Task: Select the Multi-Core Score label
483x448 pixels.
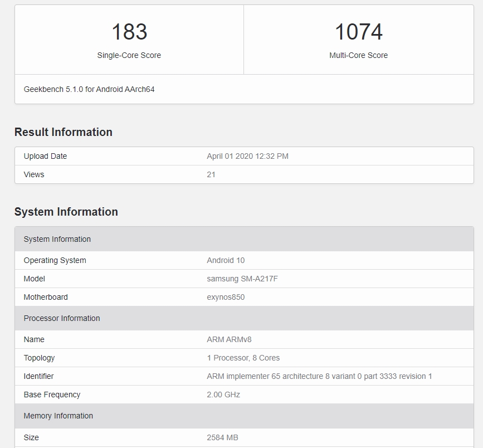Action: click(358, 55)
